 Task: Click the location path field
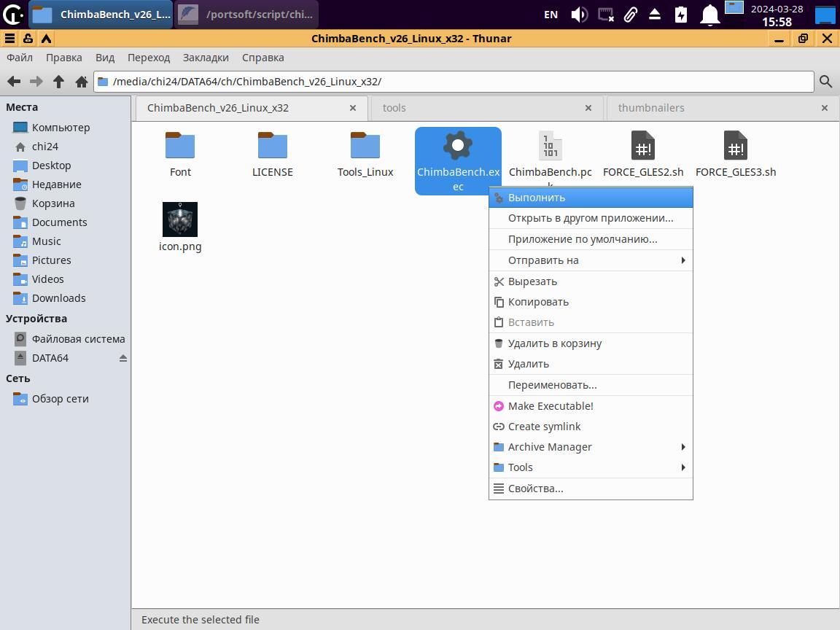click(454, 82)
